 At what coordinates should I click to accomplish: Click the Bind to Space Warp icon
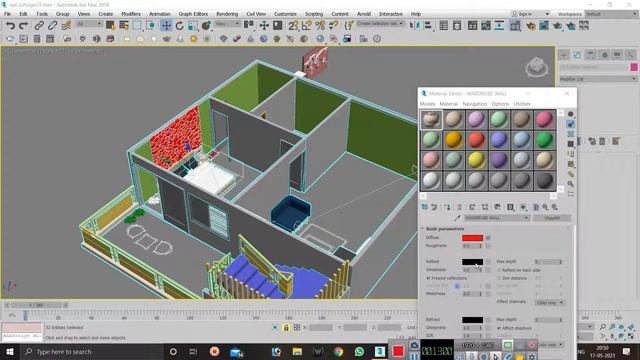[x=66, y=26]
